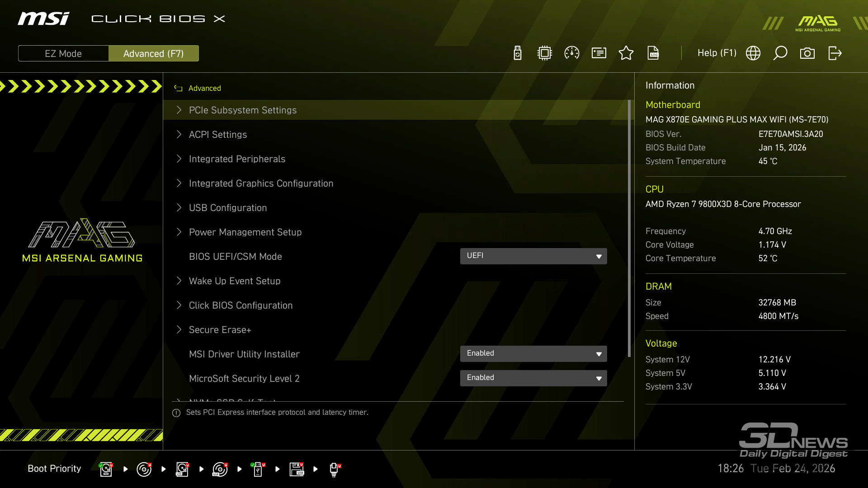Open the speedometer hardware monitor icon
This screenshot has height=488, width=868.
click(572, 53)
